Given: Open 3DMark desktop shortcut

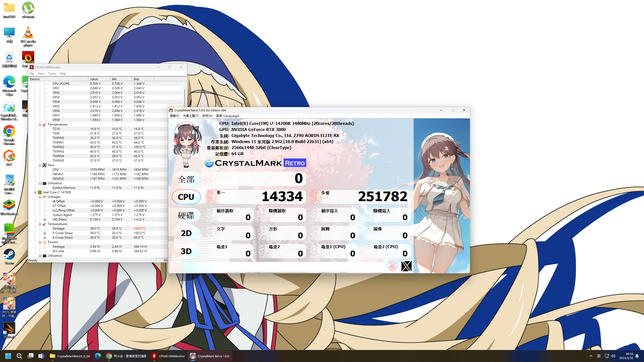Looking at the screenshot, I should [9, 330].
